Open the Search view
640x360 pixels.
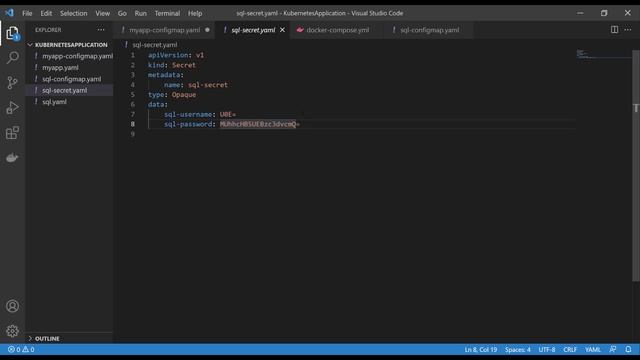coord(12,58)
